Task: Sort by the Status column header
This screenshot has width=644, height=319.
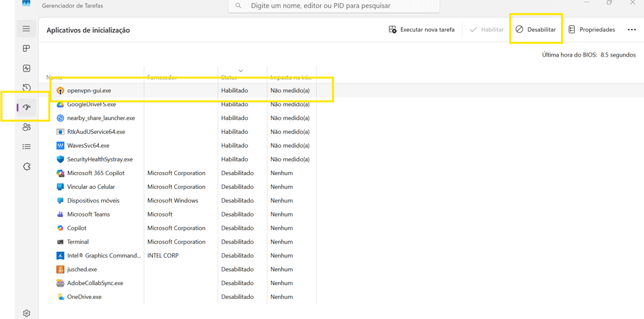Action: click(229, 77)
